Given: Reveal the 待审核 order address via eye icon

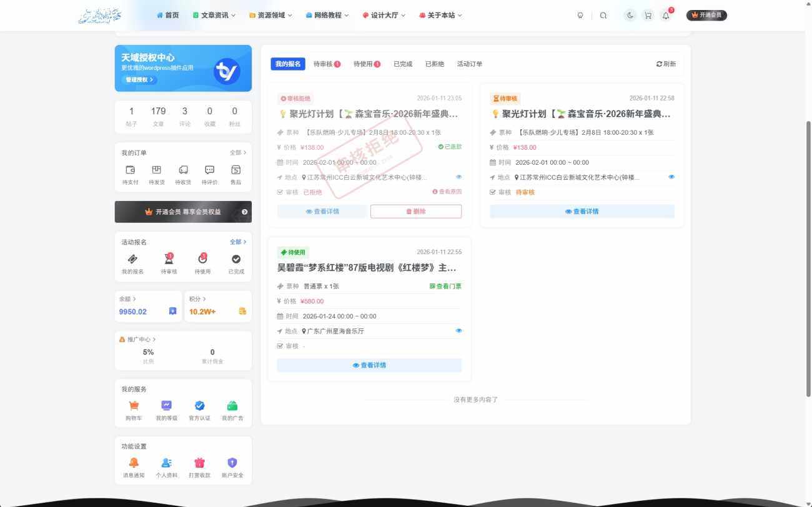Looking at the screenshot, I should 671,177.
